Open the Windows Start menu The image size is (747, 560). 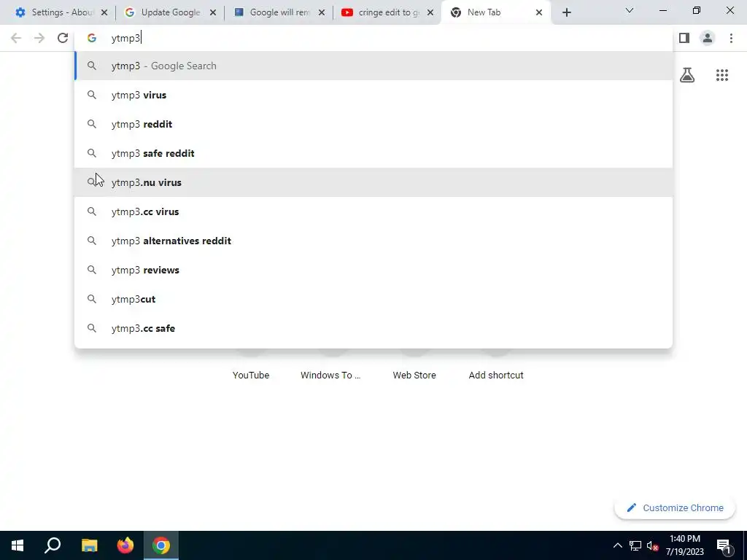tap(18, 545)
